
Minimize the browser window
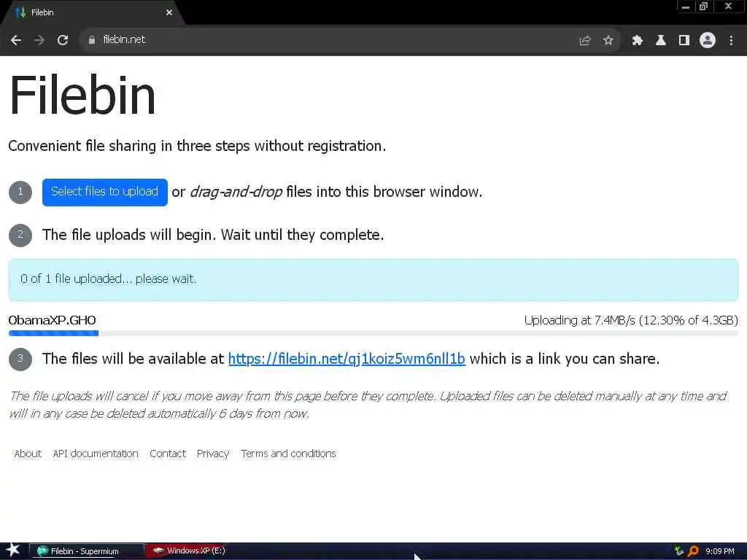point(686,7)
